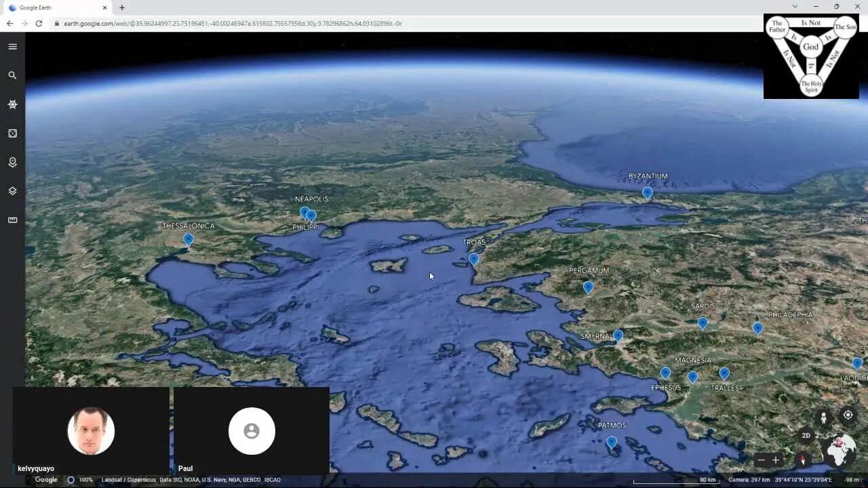The height and width of the screenshot is (488, 868).
Task: Click the THESSALONICA label text
Action: point(189,226)
